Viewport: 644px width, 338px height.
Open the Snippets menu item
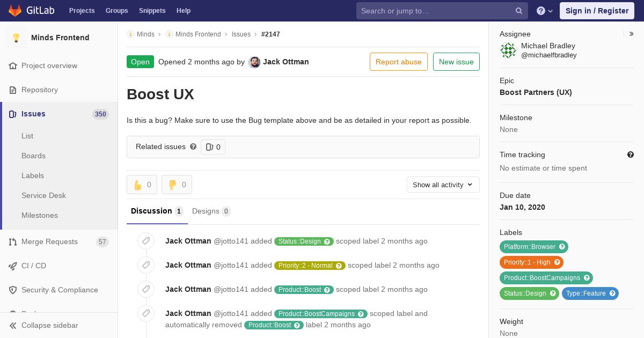coord(152,11)
